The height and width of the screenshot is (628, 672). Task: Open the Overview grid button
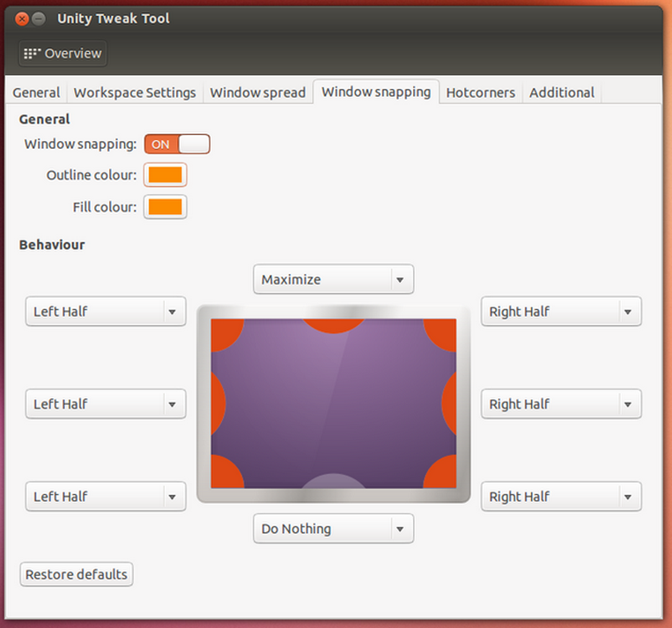click(x=63, y=54)
